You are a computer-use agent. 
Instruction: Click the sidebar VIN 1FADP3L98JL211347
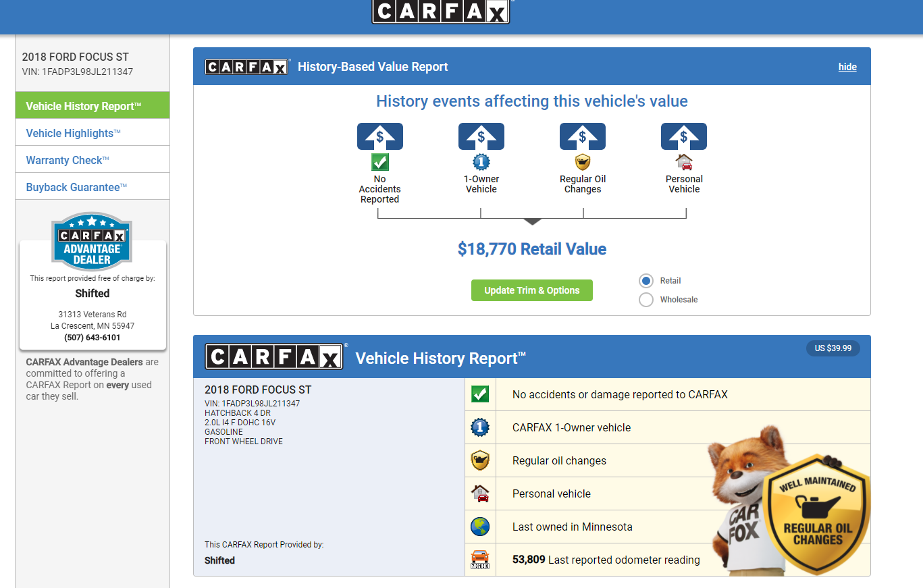(78, 72)
